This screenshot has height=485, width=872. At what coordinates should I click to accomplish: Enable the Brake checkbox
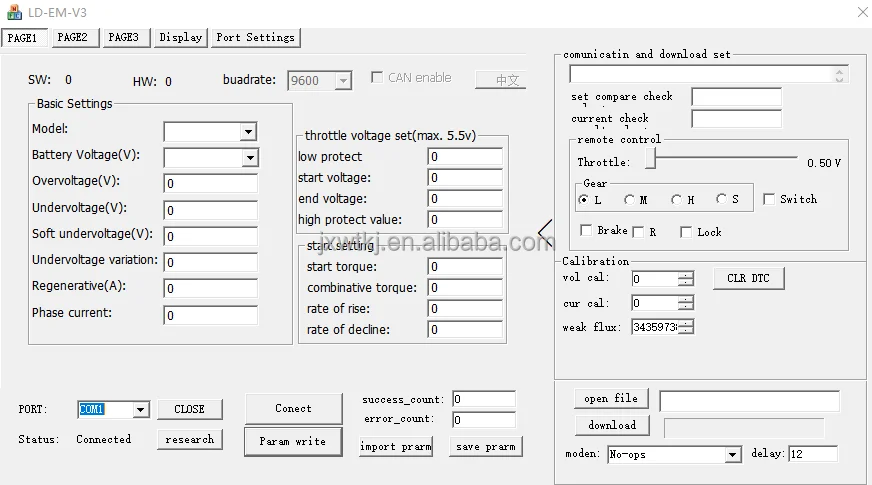(x=586, y=230)
